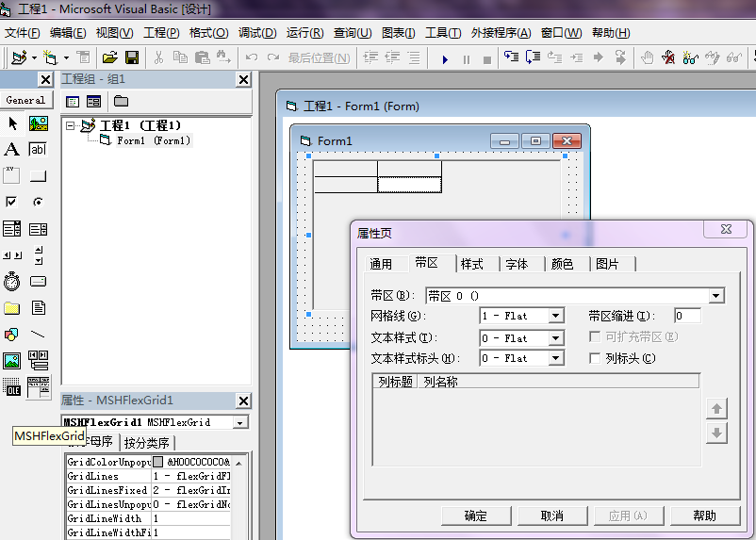This screenshot has height=540, width=756.
Task: Open the 外接程序(A) menu
Action: coord(501,33)
